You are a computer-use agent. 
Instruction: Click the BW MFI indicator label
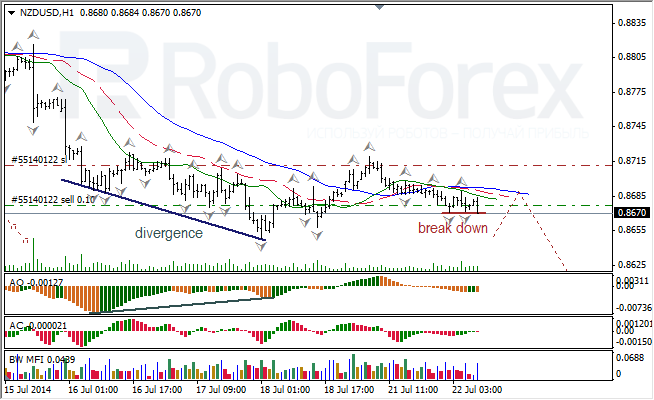pyautogui.click(x=27, y=356)
